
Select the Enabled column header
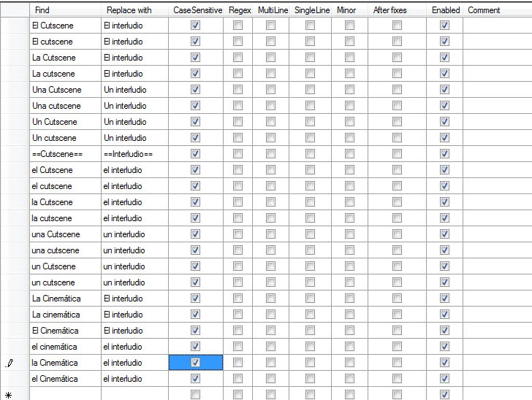pos(445,10)
